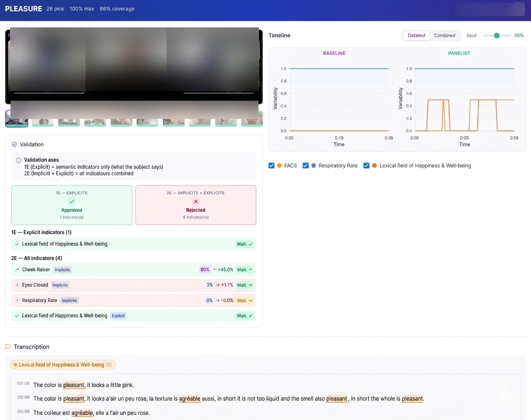Disable the FACS checkbox
The width and height of the screenshot is (531, 420).
(x=271, y=166)
